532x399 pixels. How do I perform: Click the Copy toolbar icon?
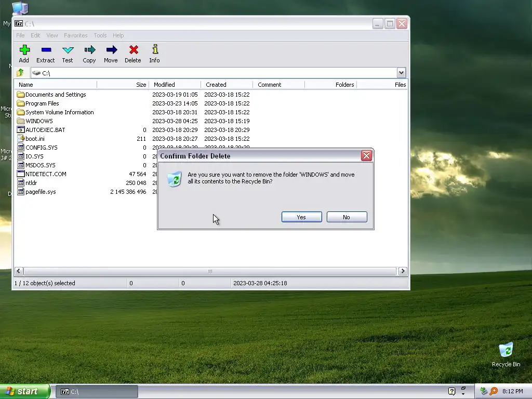(89, 50)
